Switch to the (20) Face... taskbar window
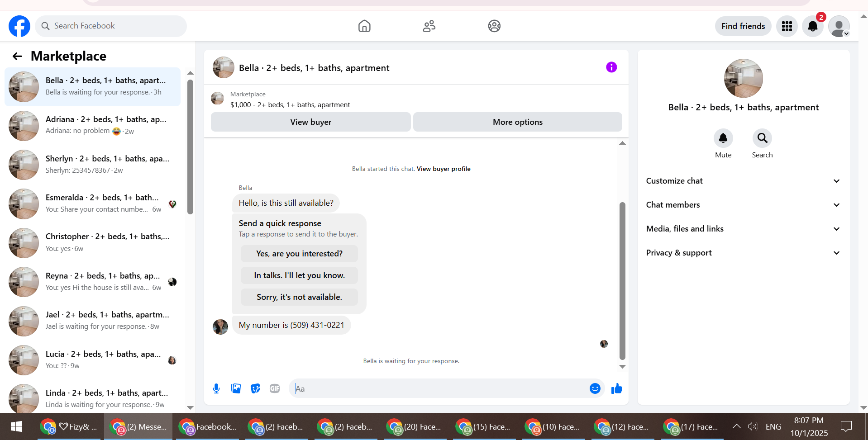 click(415, 426)
